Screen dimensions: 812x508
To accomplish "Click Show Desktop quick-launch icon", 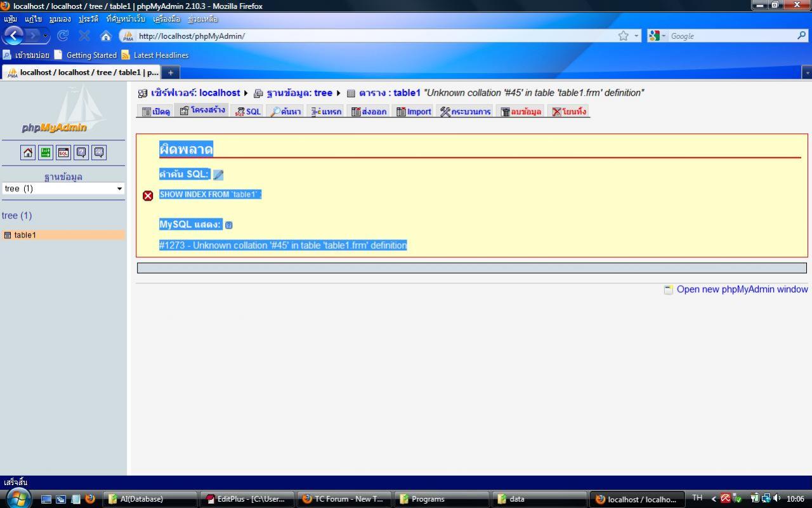I will tap(46, 499).
